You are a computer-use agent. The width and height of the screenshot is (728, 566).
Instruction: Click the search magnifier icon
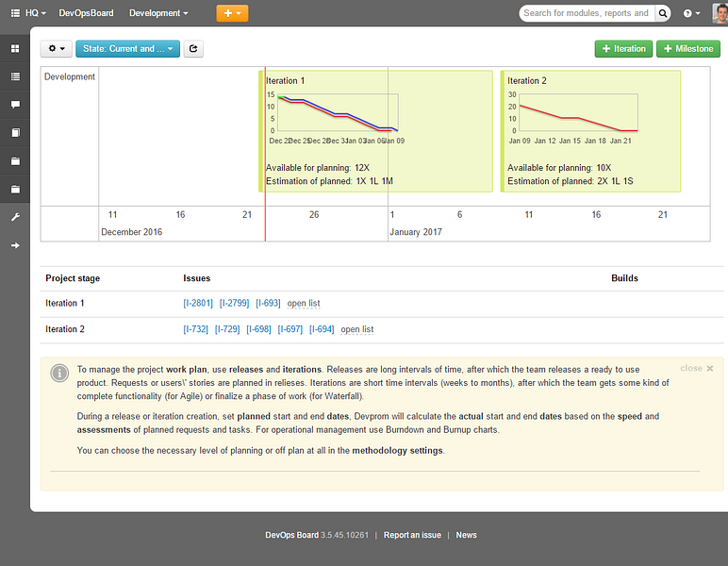663,13
